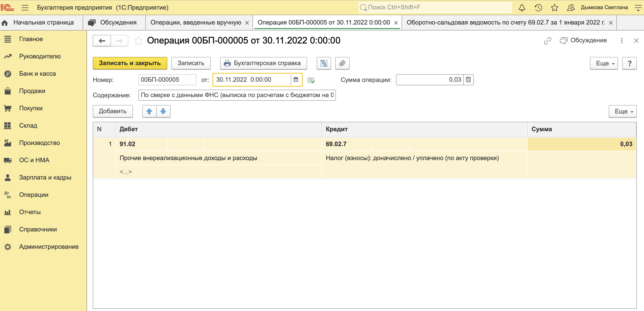
Task: Open Главное section in sidebar
Action: point(43,39)
